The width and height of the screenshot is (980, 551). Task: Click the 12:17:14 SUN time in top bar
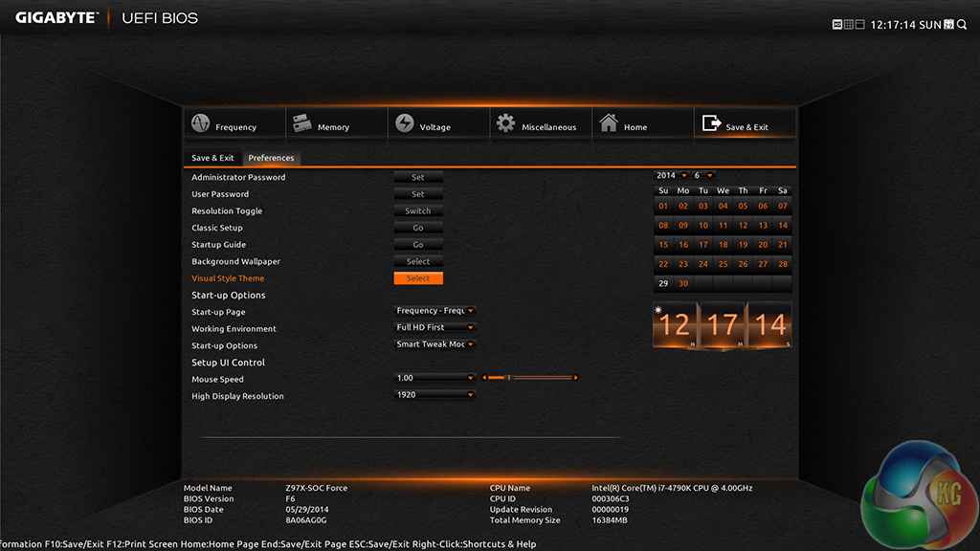(x=905, y=25)
